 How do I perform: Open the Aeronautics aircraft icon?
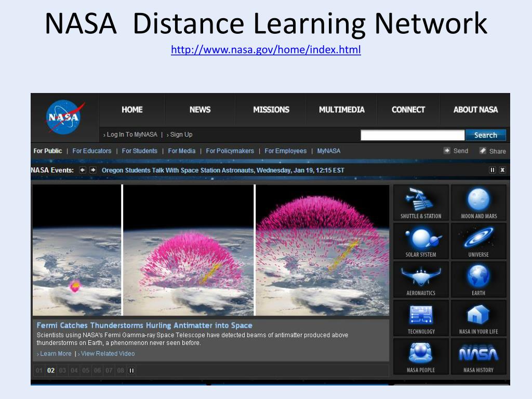point(421,280)
